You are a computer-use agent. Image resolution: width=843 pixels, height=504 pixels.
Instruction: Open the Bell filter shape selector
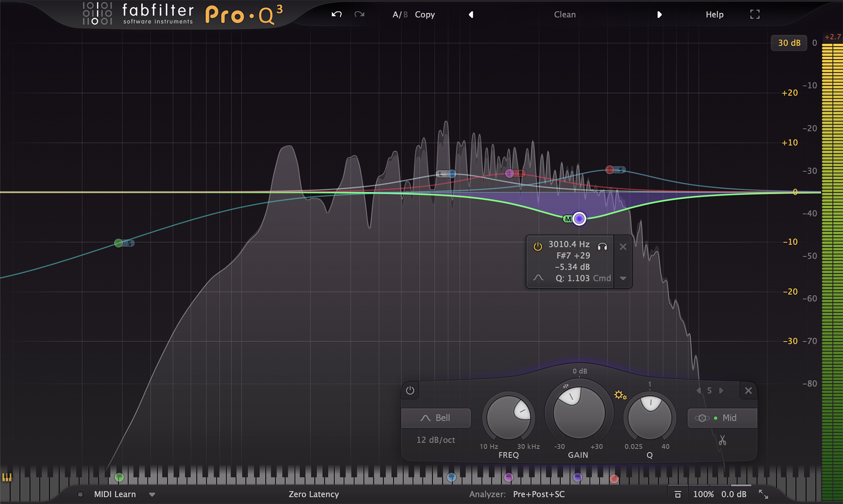point(436,418)
